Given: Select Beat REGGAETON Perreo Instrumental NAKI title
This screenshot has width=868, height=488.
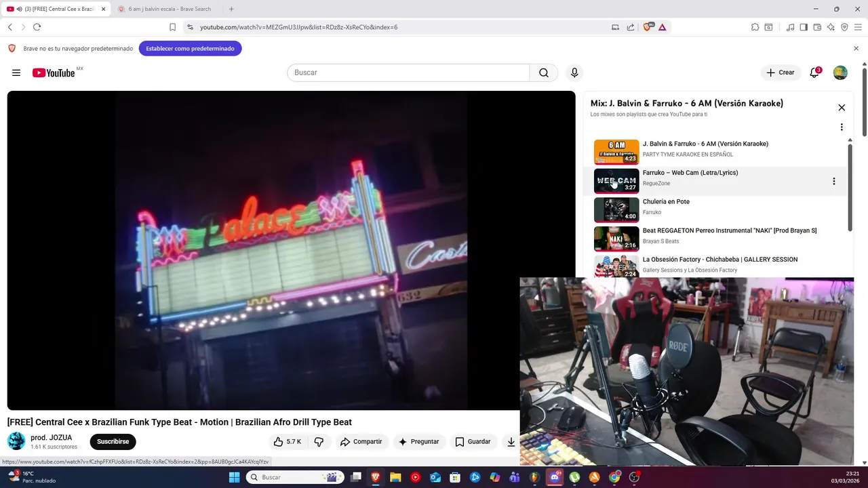Looking at the screenshot, I should (x=730, y=230).
